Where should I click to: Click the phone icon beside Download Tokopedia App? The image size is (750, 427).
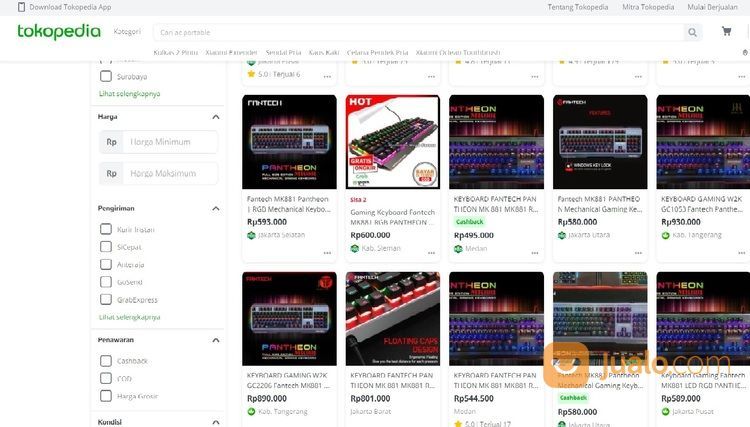tap(21, 7)
